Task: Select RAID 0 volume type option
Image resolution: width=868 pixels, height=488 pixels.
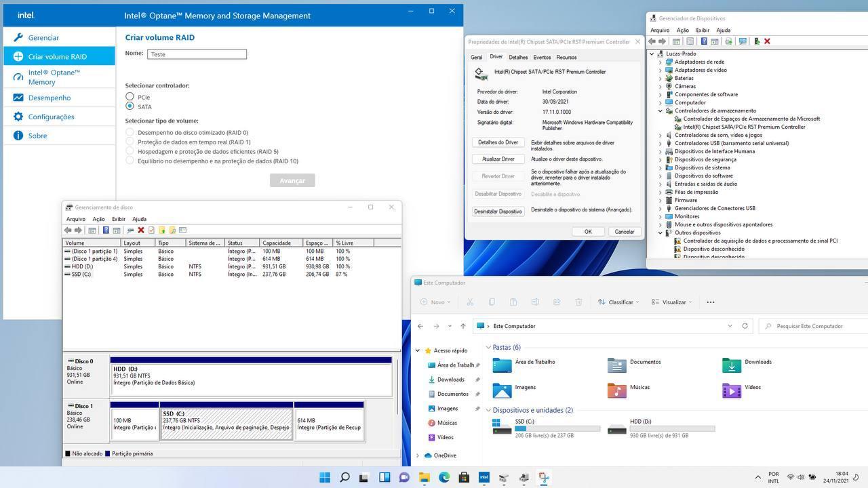Action: point(130,133)
